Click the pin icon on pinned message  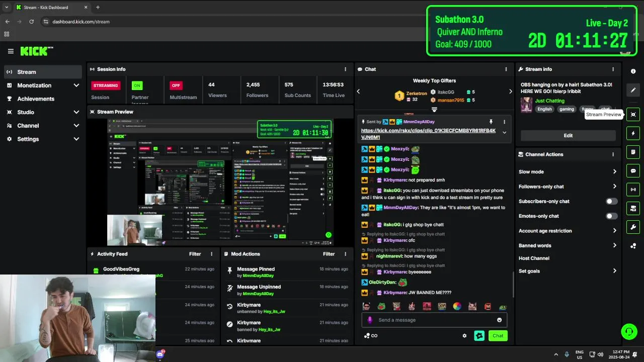point(491,122)
